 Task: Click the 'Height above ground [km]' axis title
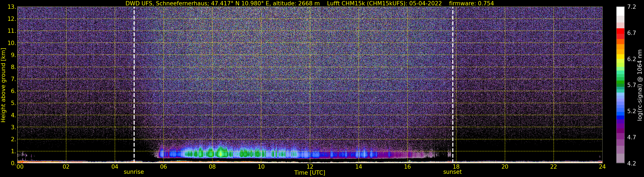point(3,85)
